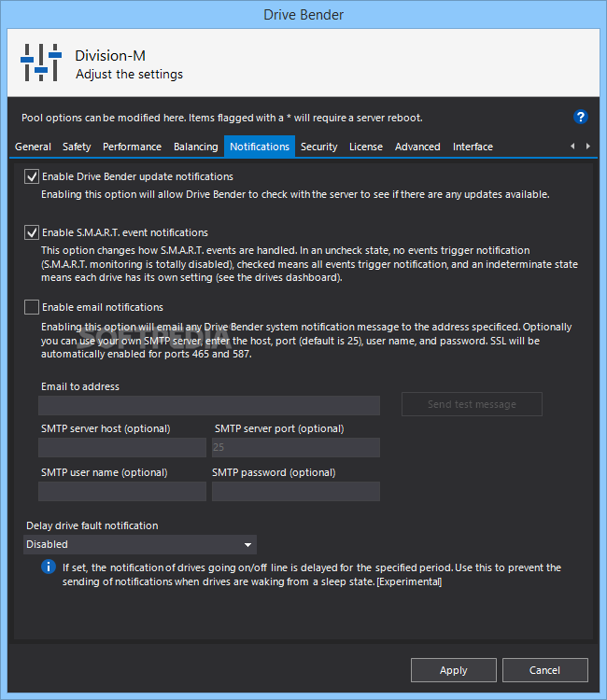Viewport: 607px width, 700px height.
Task: Click the 'Delay drive fault notification' label
Action: pyautogui.click(x=92, y=525)
